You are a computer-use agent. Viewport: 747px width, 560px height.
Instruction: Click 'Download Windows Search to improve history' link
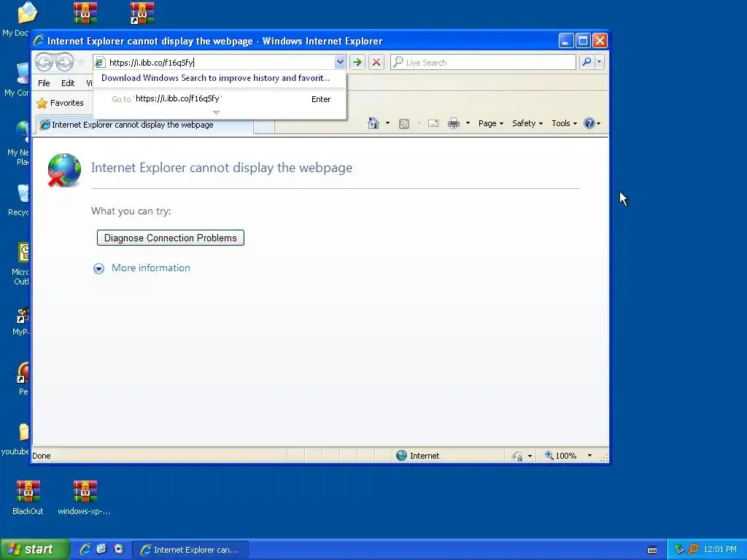click(x=215, y=77)
